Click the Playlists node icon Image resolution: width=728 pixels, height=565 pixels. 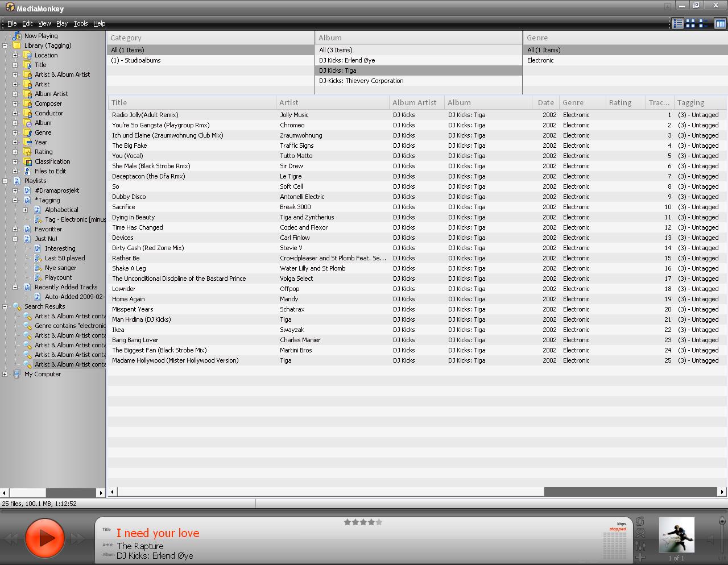pos(17,181)
